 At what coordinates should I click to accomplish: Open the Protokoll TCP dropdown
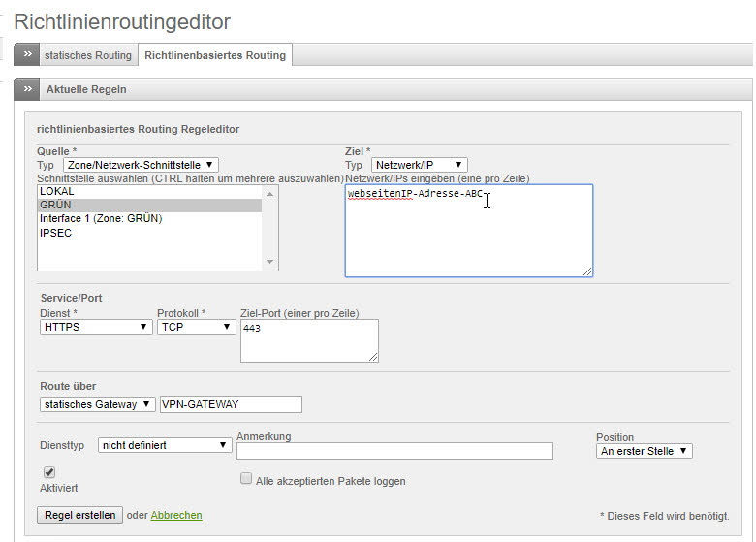[x=197, y=328]
